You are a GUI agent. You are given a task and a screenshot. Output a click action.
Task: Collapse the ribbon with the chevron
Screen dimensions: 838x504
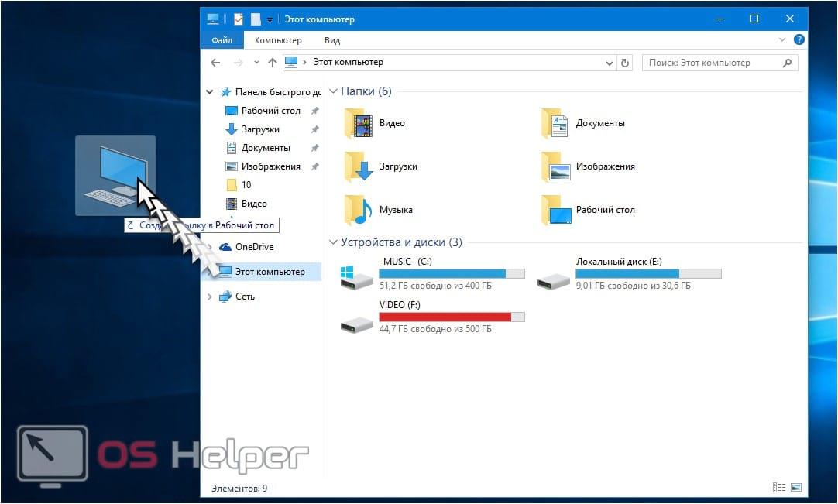tap(782, 39)
